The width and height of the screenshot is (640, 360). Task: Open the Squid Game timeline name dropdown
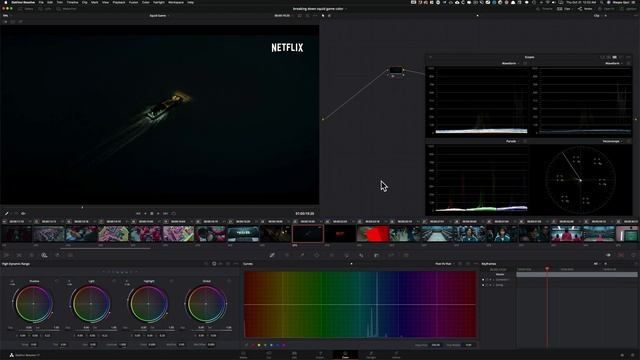159,16
